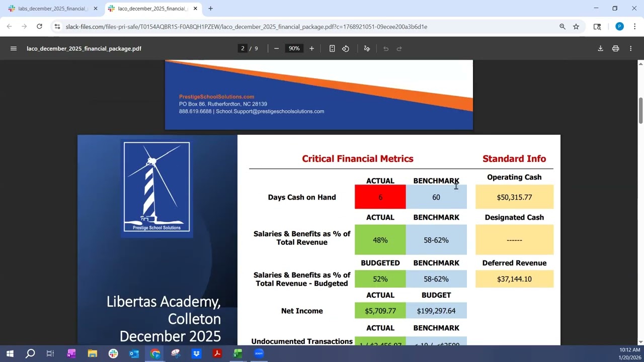
Task: Open Outlook from the taskbar
Action: pos(134,353)
